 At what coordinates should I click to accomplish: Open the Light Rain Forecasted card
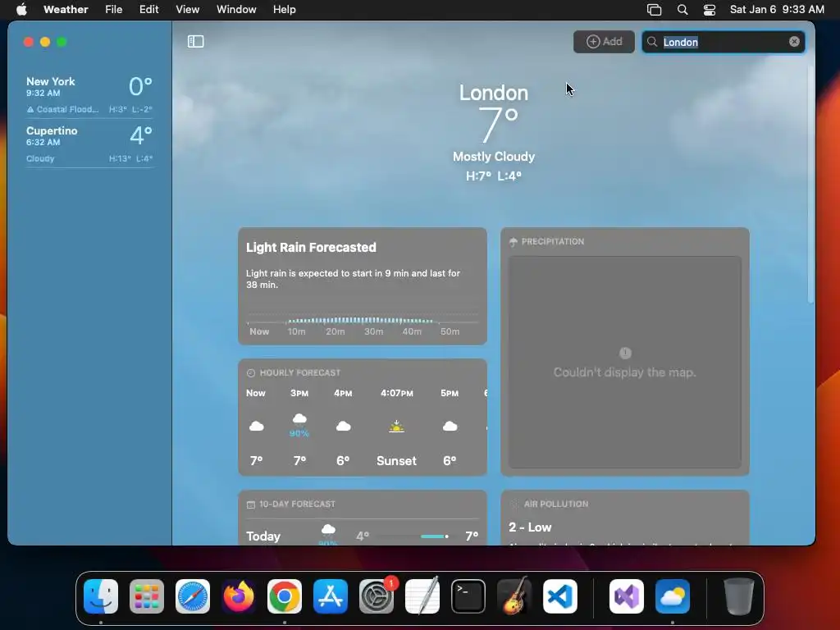point(362,286)
